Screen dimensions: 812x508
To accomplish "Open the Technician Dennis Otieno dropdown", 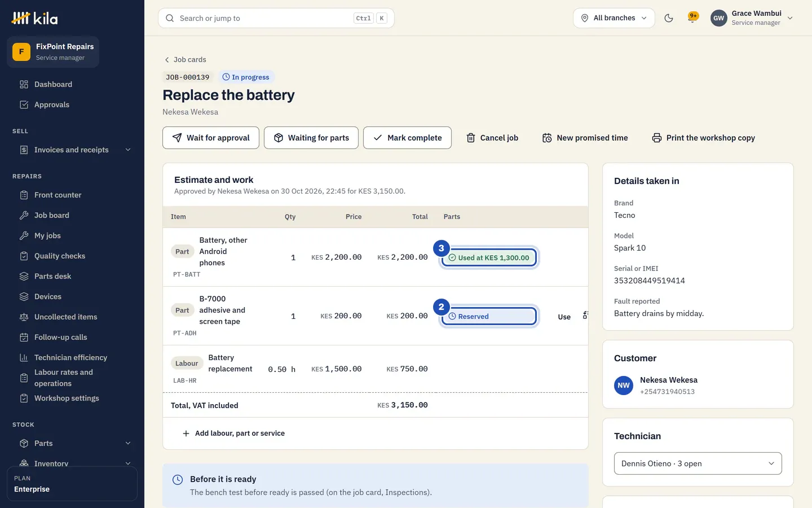I will pos(698,463).
